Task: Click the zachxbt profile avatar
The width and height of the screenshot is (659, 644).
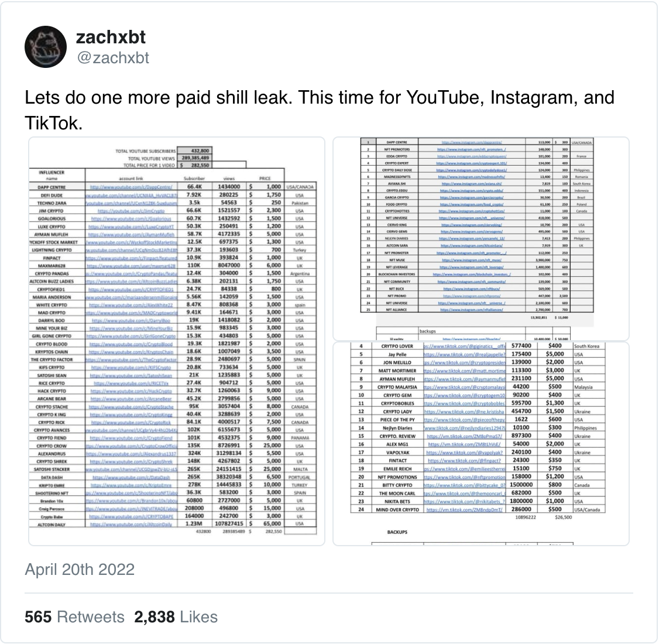Action: click(46, 47)
